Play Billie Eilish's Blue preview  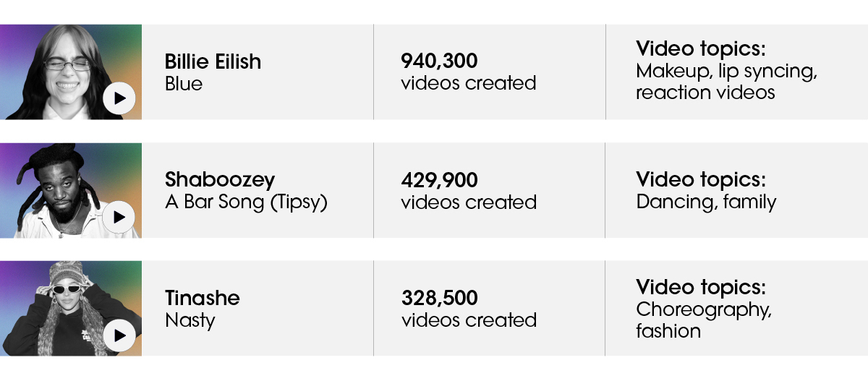[x=119, y=98]
